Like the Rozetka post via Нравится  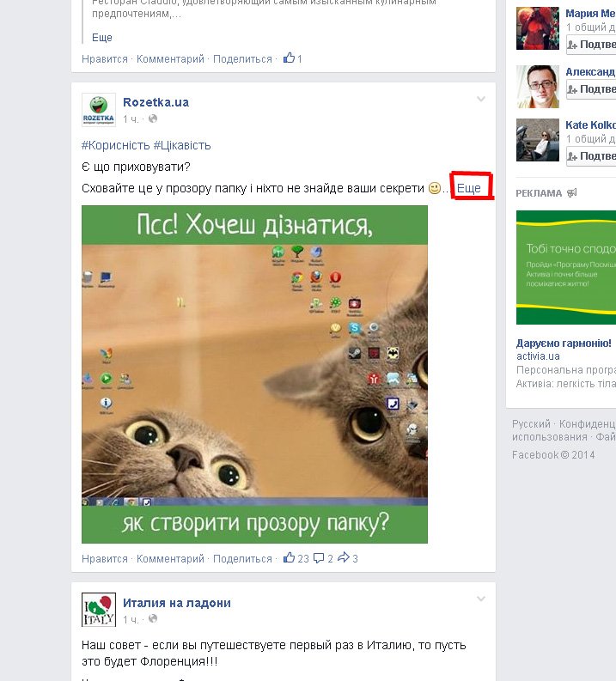coord(105,558)
